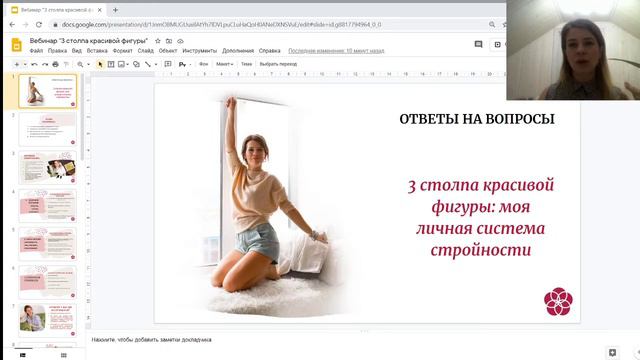
Task: Click the Print icon in toolbar
Action: 56,64
